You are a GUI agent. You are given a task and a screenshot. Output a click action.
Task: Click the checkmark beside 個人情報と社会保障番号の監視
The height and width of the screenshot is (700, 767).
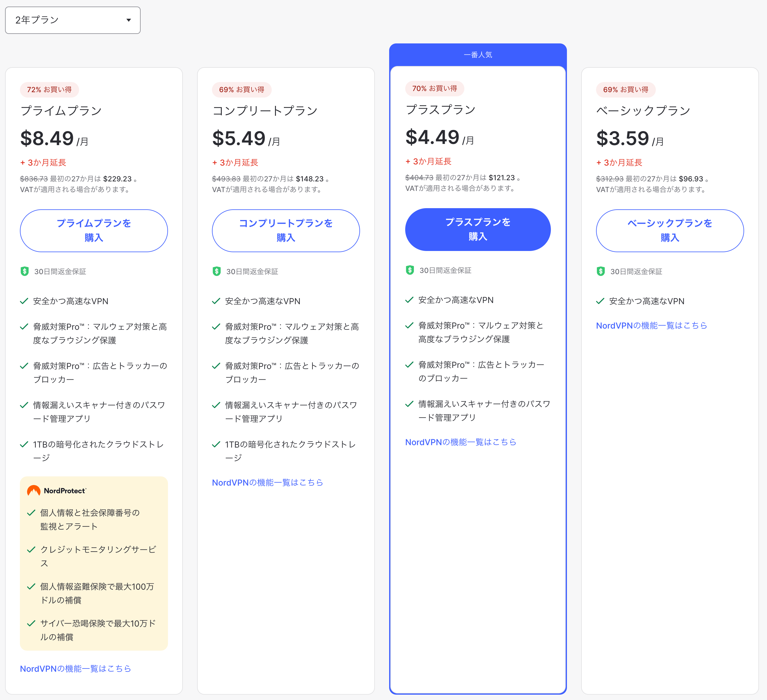pos(31,513)
